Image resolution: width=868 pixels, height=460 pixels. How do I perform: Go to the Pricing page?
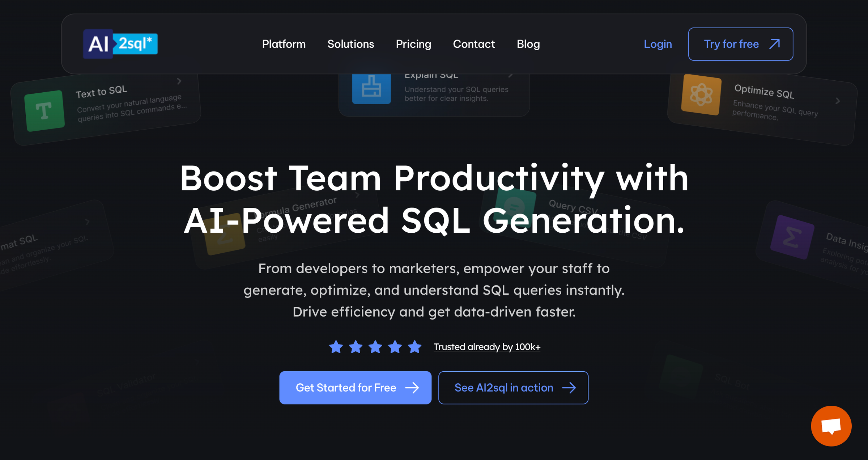coord(413,44)
